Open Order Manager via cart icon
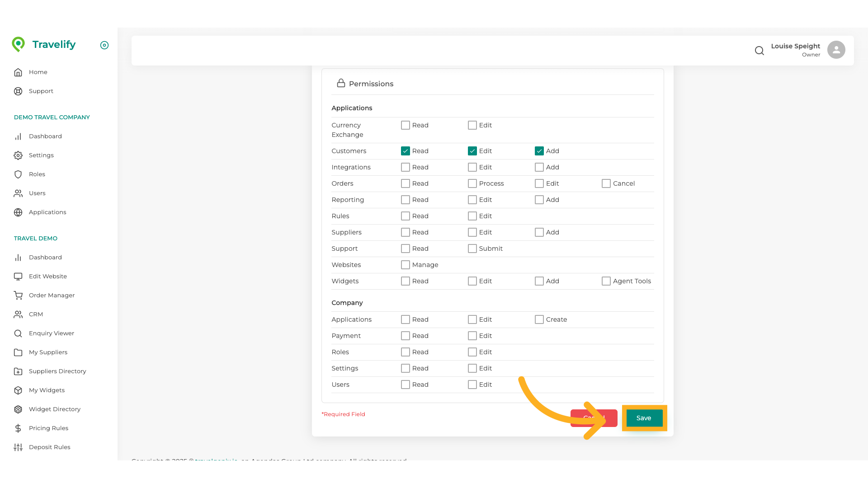Screen dimensions: 868x488 click(x=18, y=296)
